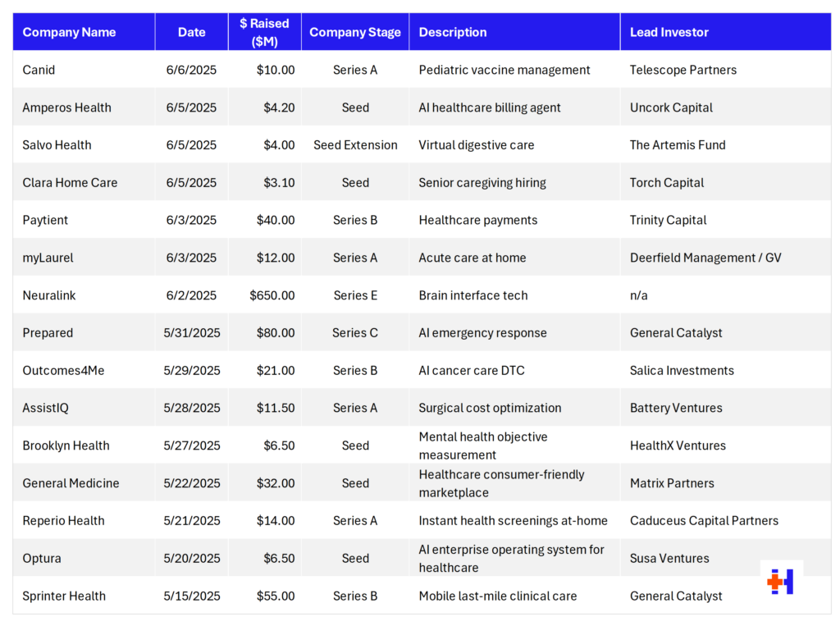
Task: Select the Amperos Health cell
Action: point(84,107)
